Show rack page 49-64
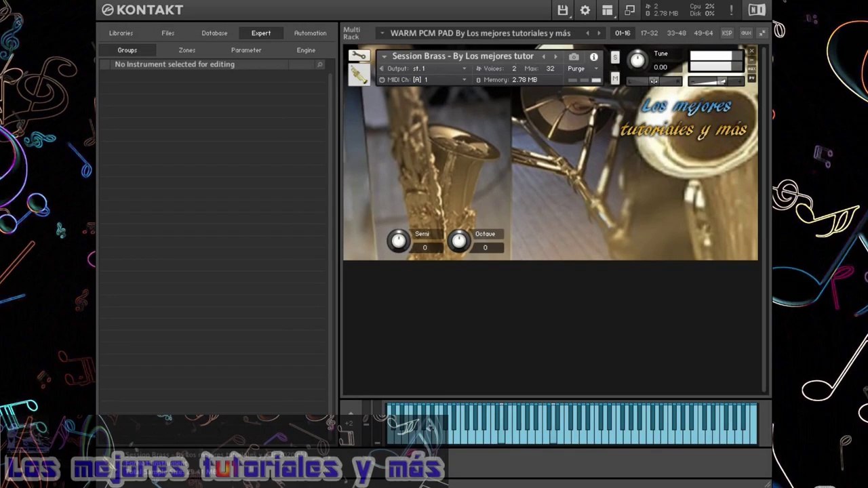The image size is (868, 488). click(x=703, y=33)
